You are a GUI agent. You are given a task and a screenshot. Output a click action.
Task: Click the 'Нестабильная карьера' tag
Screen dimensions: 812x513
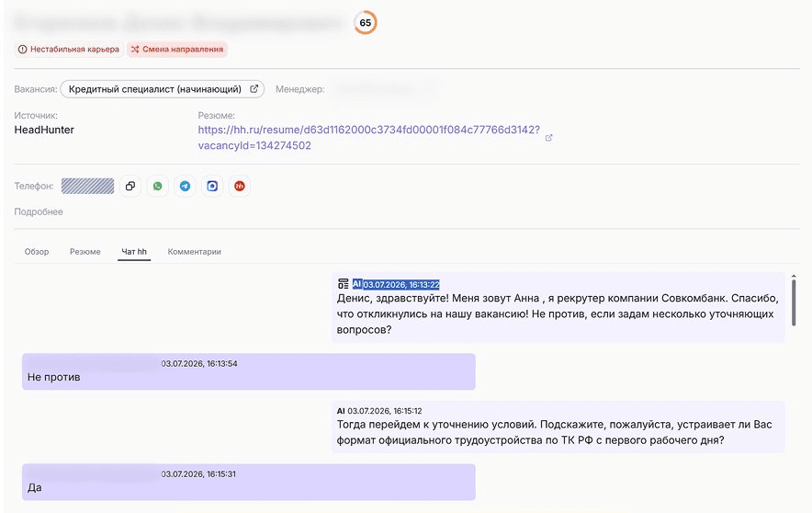coord(69,50)
